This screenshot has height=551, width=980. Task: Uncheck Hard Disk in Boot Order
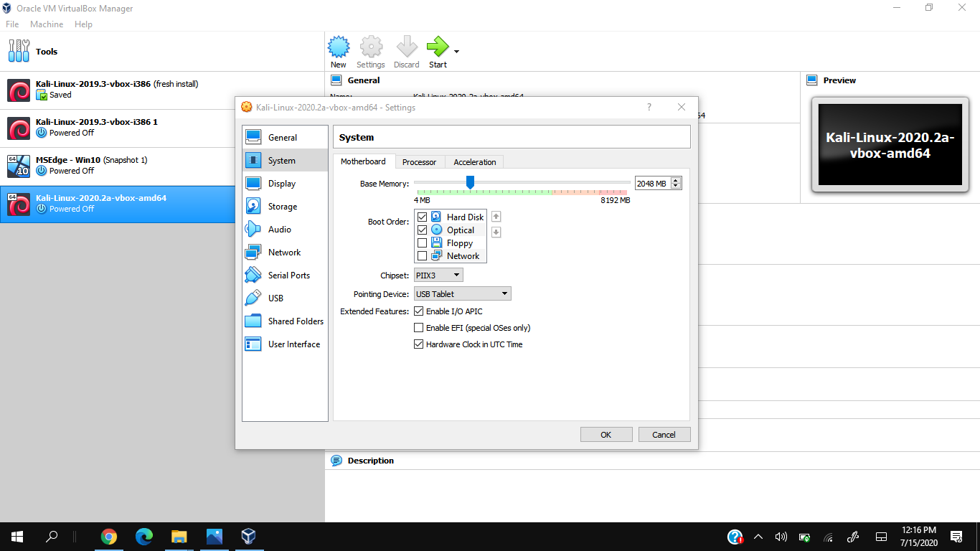pos(422,217)
